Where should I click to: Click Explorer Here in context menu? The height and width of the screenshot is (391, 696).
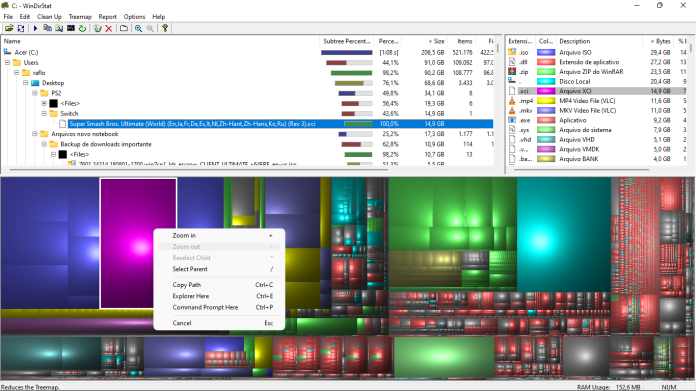point(191,296)
